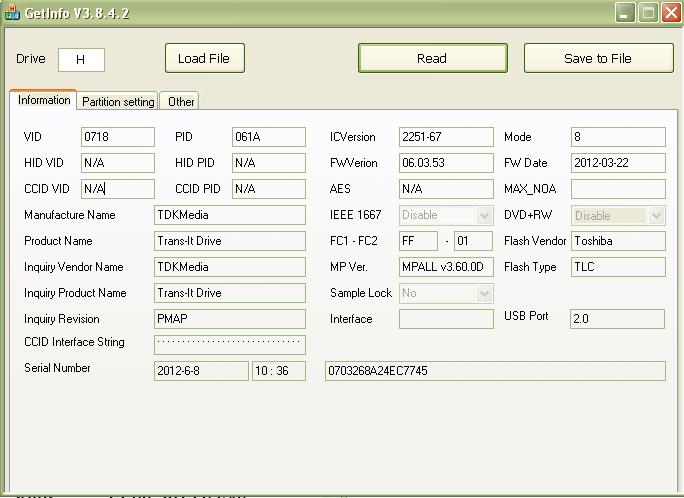The image size is (684, 498).
Task: Open the Other tab
Action: (181, 101)
